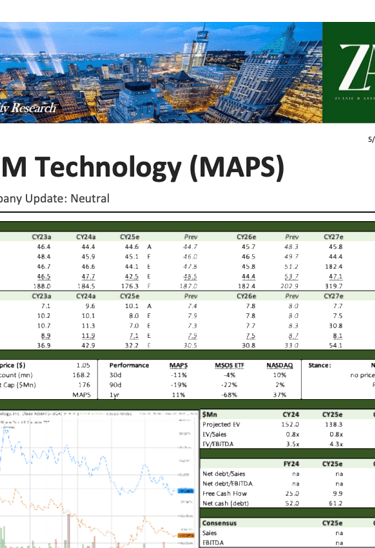The width and height of the screenshot is (375, 548).
Task: Click the 'Net debt/EBITDA' row label
Action: (228, 484)
